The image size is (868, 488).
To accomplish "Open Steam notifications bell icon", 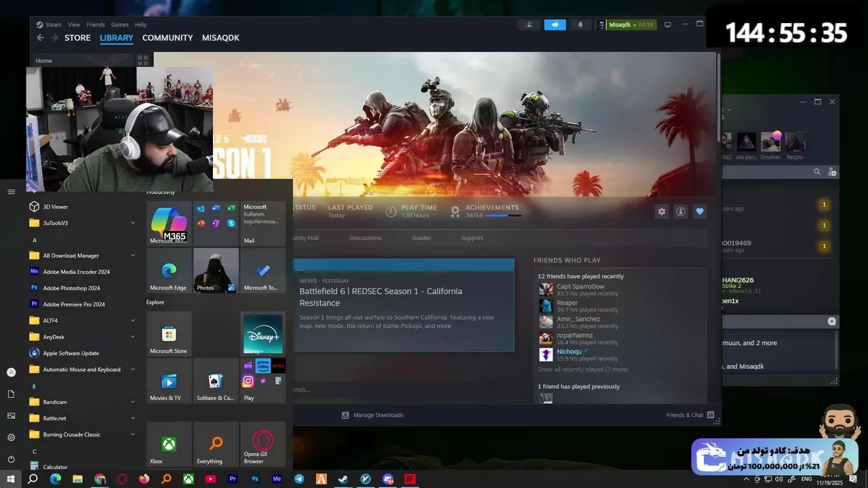I will pos(580,24).
